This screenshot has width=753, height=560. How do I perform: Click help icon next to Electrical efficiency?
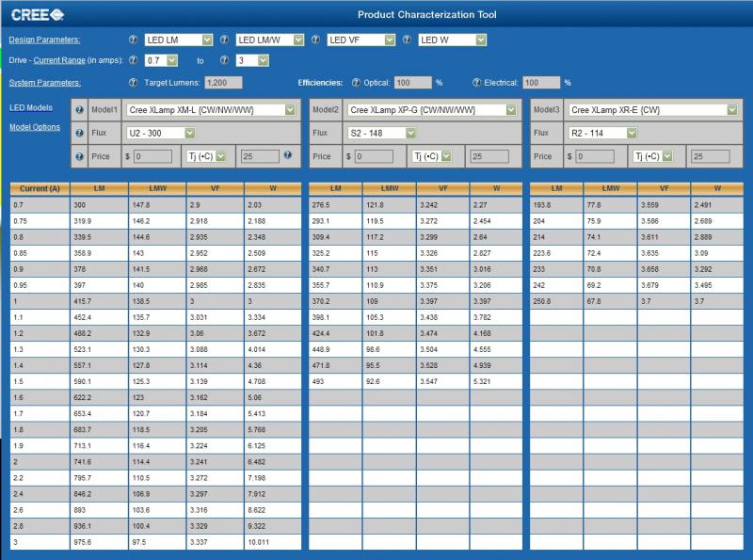pos(476,83)
